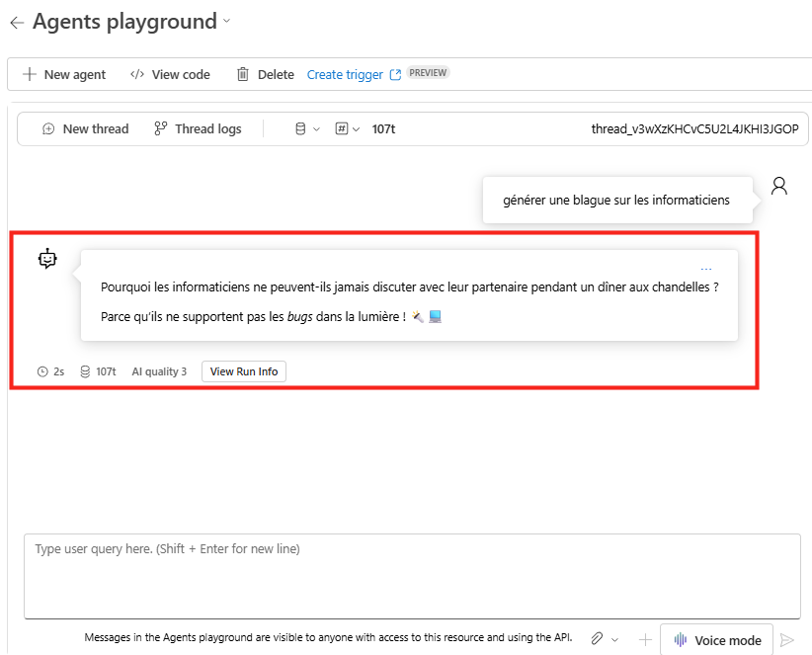Click the 2s response time clock icon
The height and width of the screenshot is (655, 812).
[42, 371]
